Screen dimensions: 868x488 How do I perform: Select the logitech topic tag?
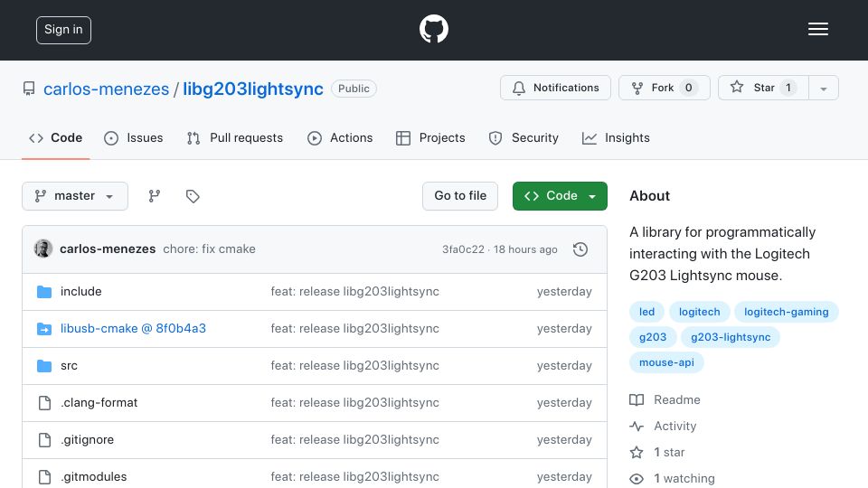click(x=699, y=312)
